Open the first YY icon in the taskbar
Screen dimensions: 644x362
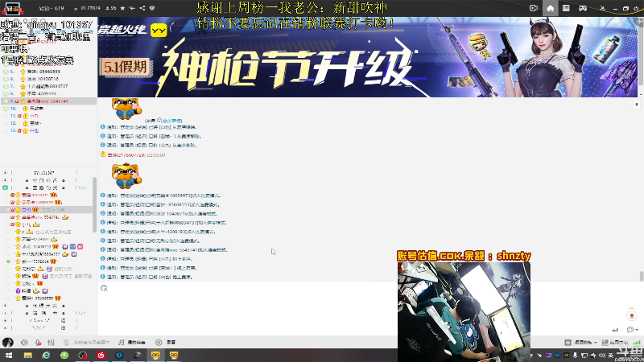[x=155, y=355]
